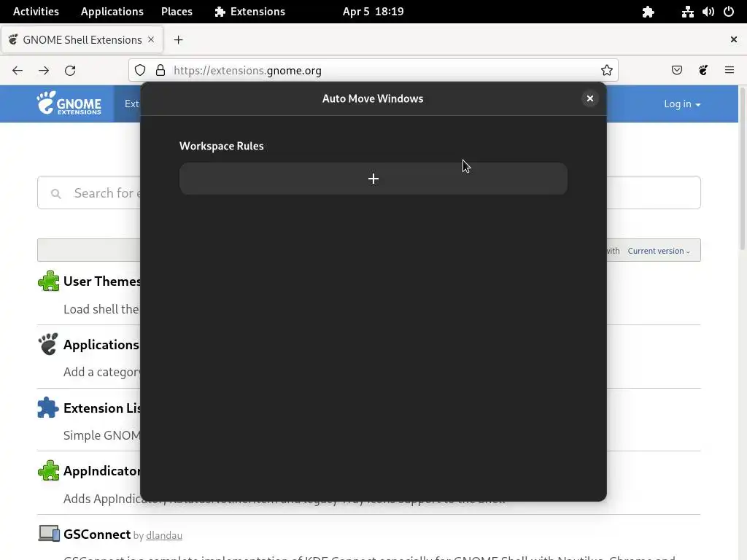Close the Auto Move Windows dialog
This screenshot has width=747, height=560.
(x=589, y=98)
